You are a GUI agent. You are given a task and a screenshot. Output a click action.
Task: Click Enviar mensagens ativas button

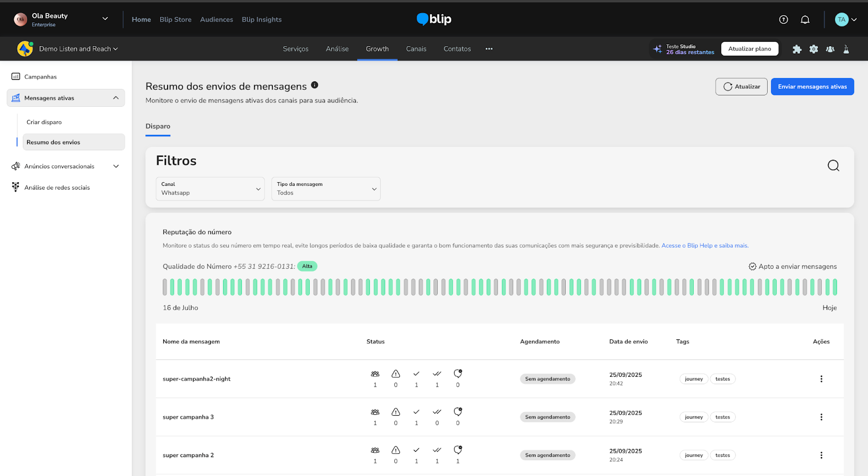pyautogui.click(x=812, y=87)
